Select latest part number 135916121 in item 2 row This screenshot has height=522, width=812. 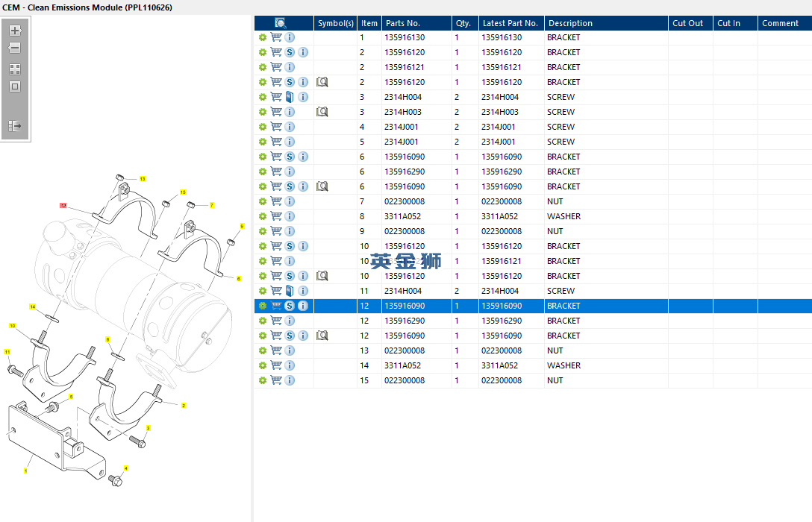coord(502,67)
